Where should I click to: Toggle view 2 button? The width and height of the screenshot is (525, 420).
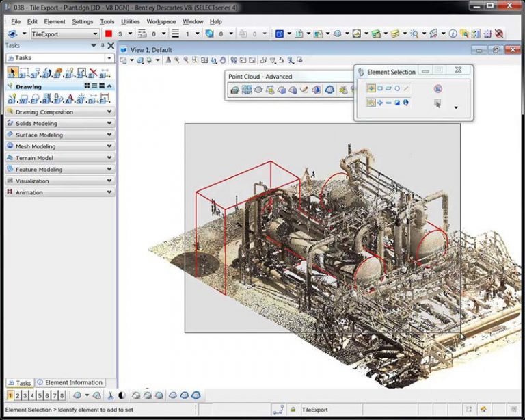[17, 395]
